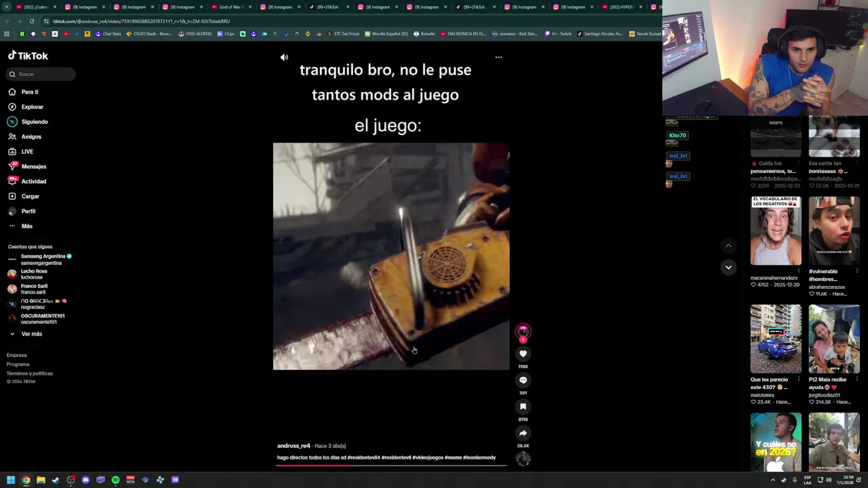Open the video's three-dots options menu
This screenshot has width=868, height=488.
tap(498, 57)
